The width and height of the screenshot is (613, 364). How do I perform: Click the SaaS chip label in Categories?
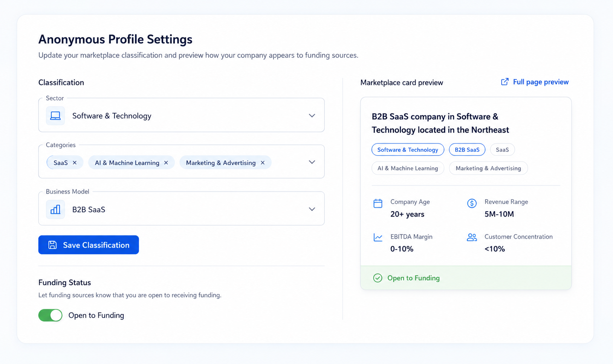[x=61, y=163]
